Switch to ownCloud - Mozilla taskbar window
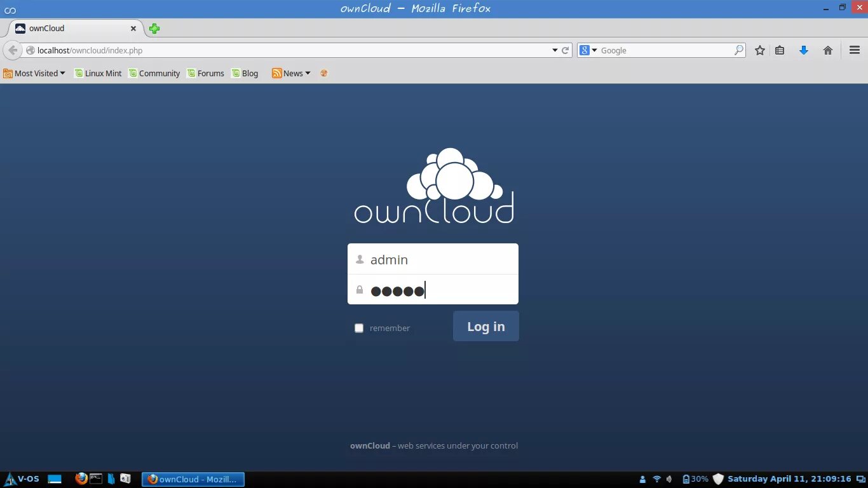 [193, 479]
